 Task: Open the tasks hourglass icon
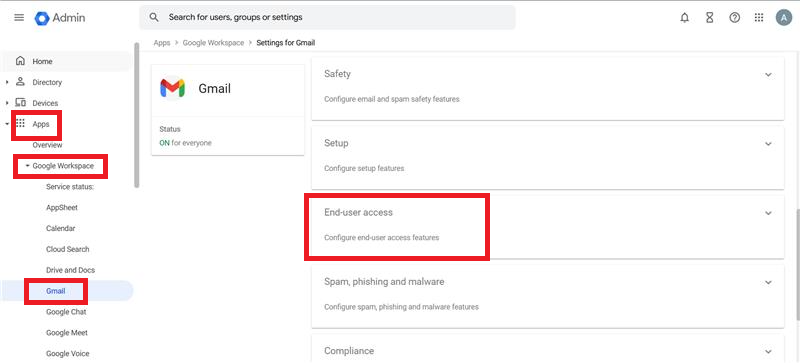click(709, 18)
